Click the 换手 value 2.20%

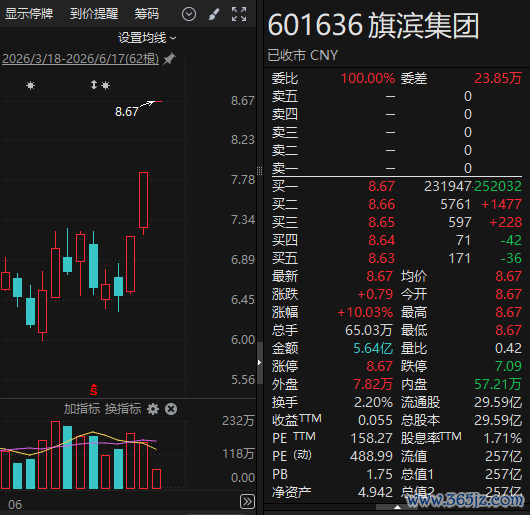click(x=374, y=402)
